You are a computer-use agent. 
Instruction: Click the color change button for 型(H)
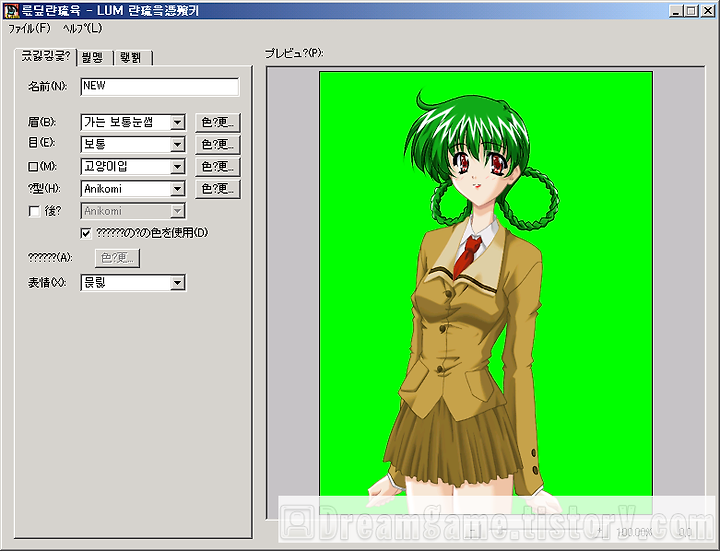click(218, 188)
